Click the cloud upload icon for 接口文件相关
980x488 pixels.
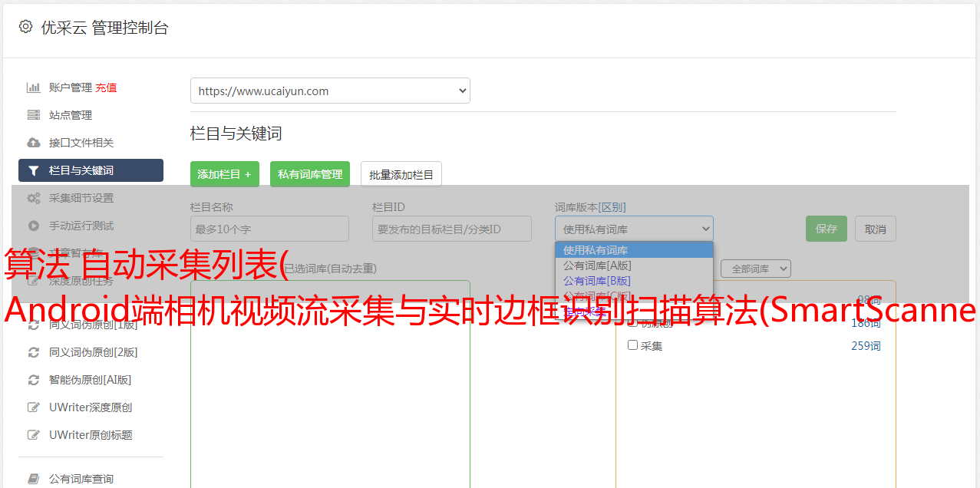tap(33, 143)
